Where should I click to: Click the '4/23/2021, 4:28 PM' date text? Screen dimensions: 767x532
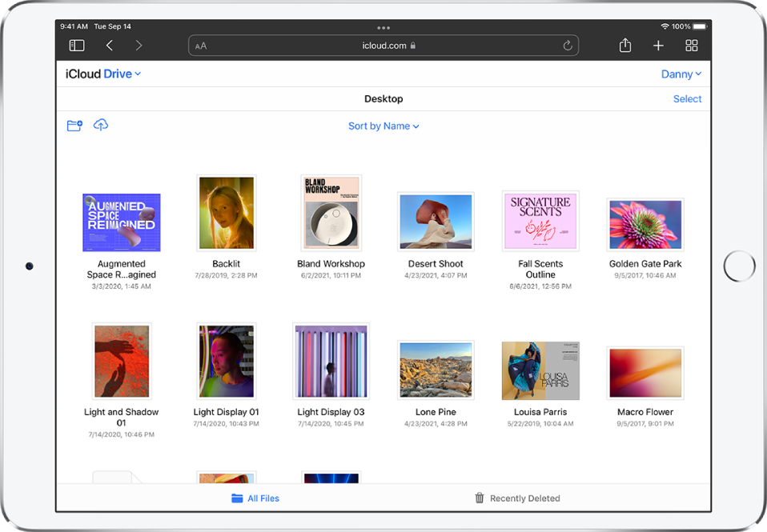(x=436, y=423)
